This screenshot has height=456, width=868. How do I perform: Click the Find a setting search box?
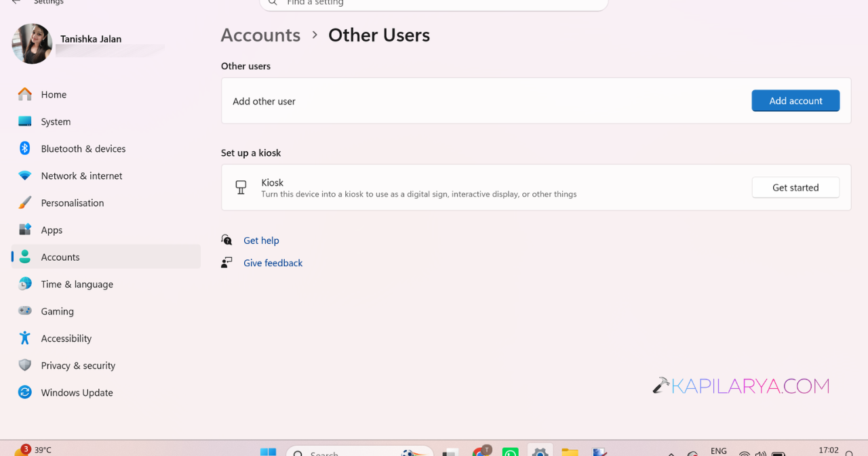[434, 4]
